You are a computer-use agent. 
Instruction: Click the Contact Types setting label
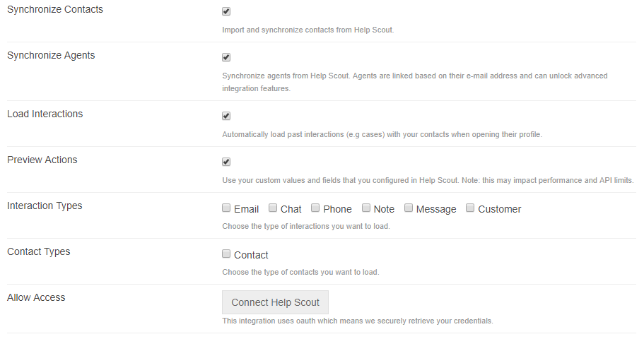point(39,252)
